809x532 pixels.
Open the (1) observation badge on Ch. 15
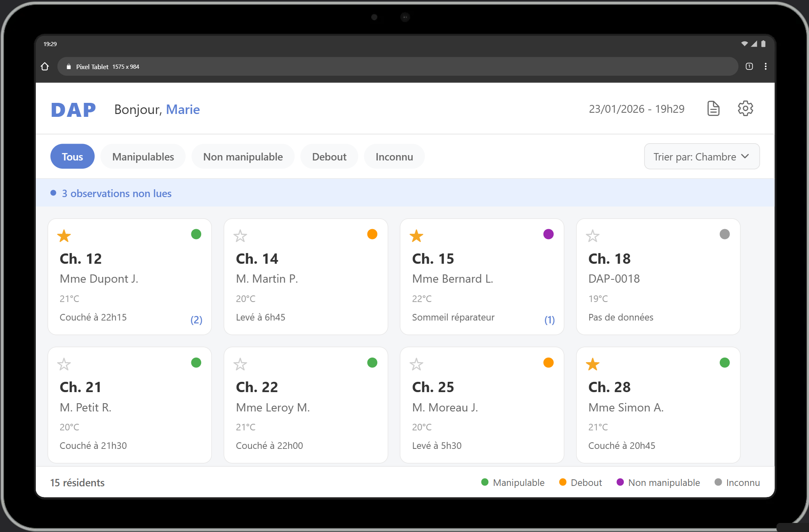549,320
